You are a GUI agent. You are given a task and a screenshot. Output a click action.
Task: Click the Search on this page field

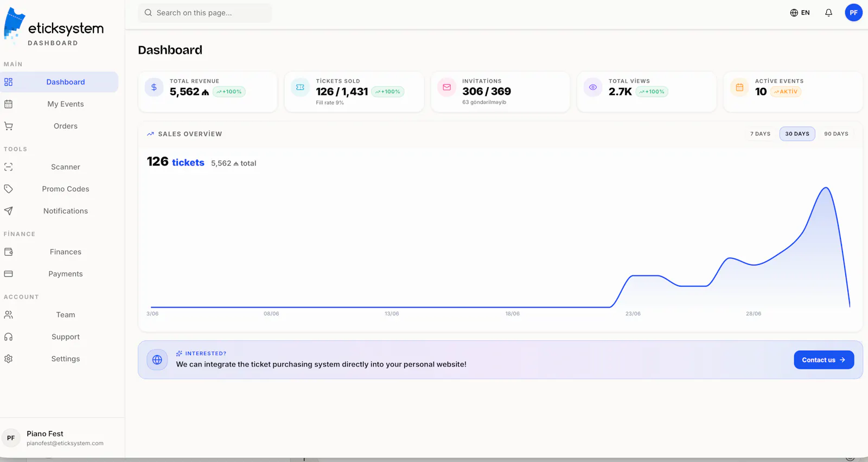point(205,12)
